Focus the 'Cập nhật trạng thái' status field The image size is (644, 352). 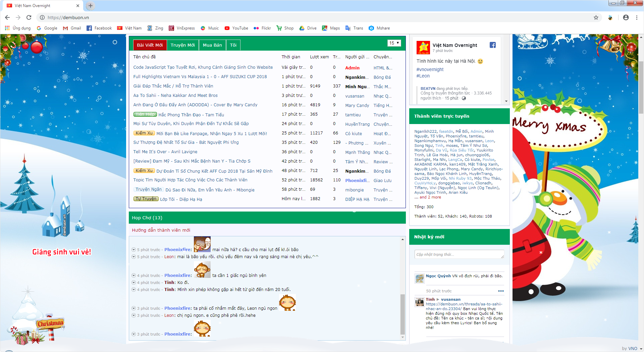coord(459,254)
